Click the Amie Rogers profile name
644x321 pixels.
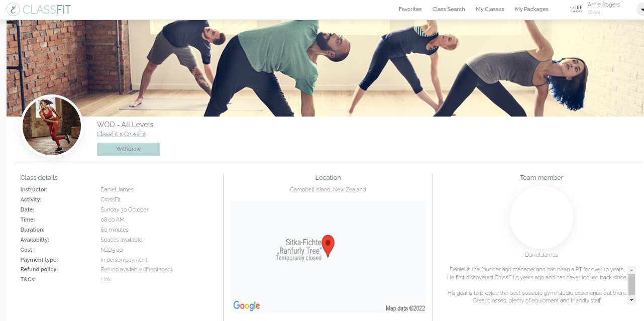pyautogui.click(x=604, y=5)
